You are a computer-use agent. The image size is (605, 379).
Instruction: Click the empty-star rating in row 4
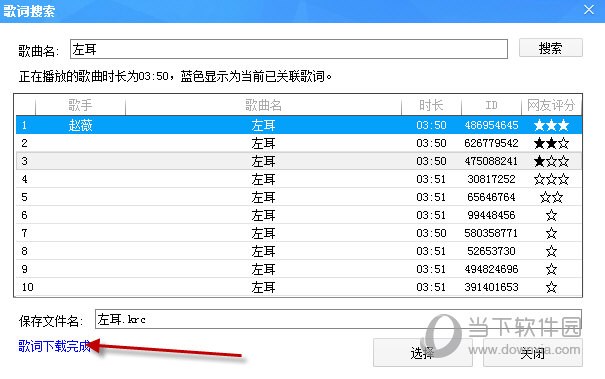tap(551, 179)
